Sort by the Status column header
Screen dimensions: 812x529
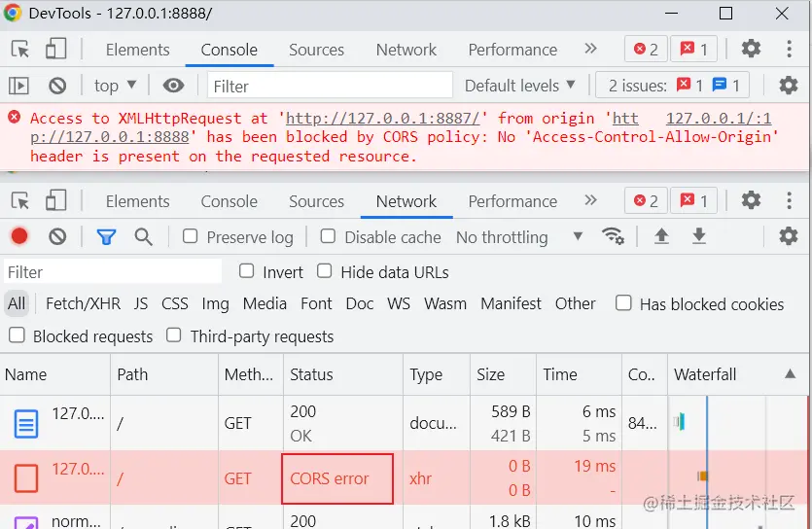[343, 374]
